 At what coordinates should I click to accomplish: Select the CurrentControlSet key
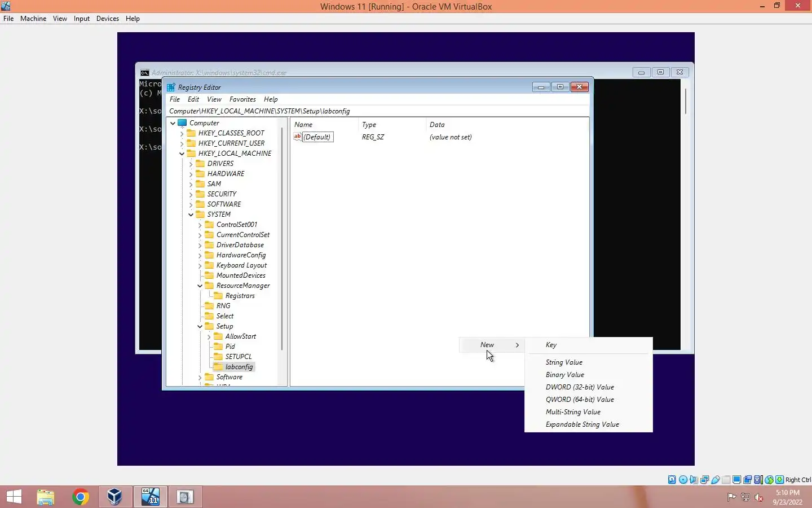(243, 235)
